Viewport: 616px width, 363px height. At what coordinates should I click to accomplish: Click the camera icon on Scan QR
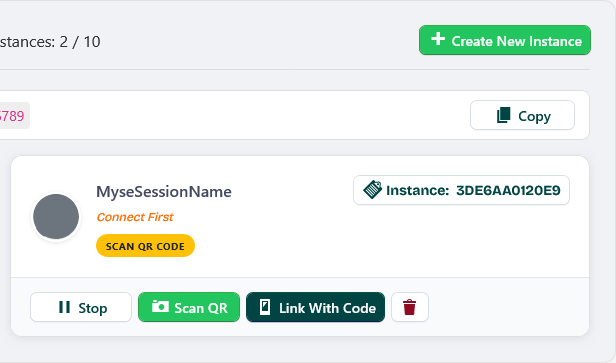pyautogui.click(x=160, y=306)
